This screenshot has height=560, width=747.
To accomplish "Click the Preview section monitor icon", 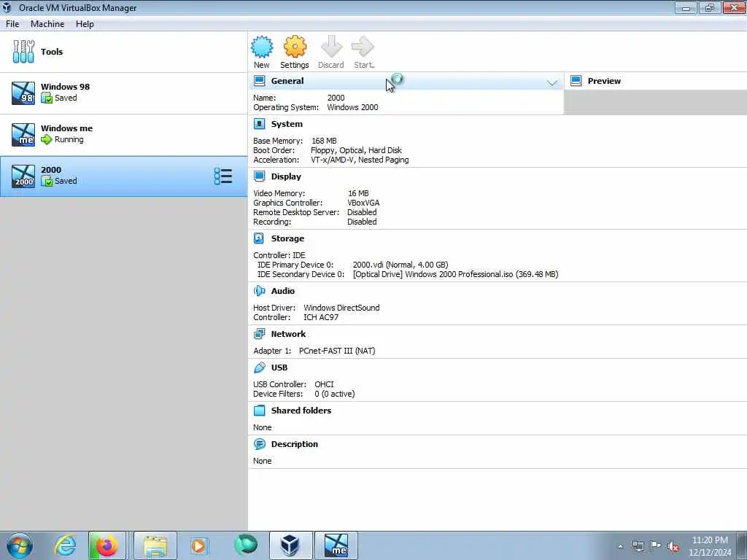I will (x=576, y=80).
